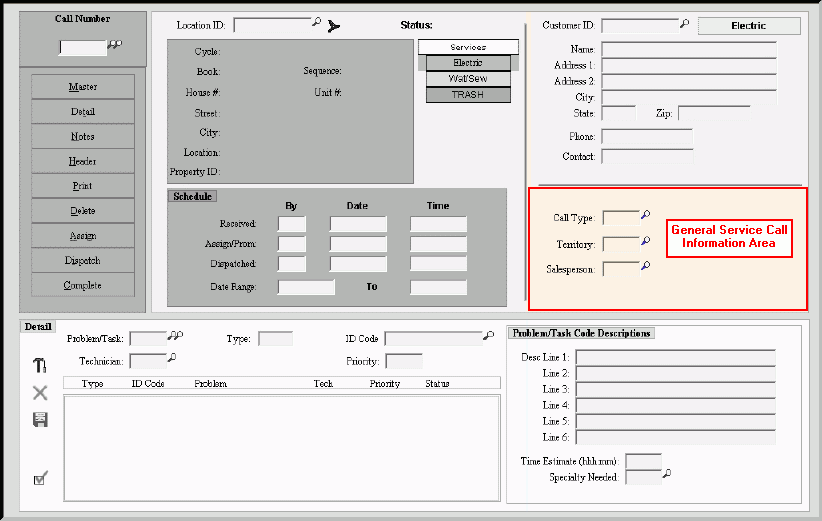The height and width of the screenshot is (521, 822).
Task: Open the Problem/Task binoculars search
Action: 176,337
